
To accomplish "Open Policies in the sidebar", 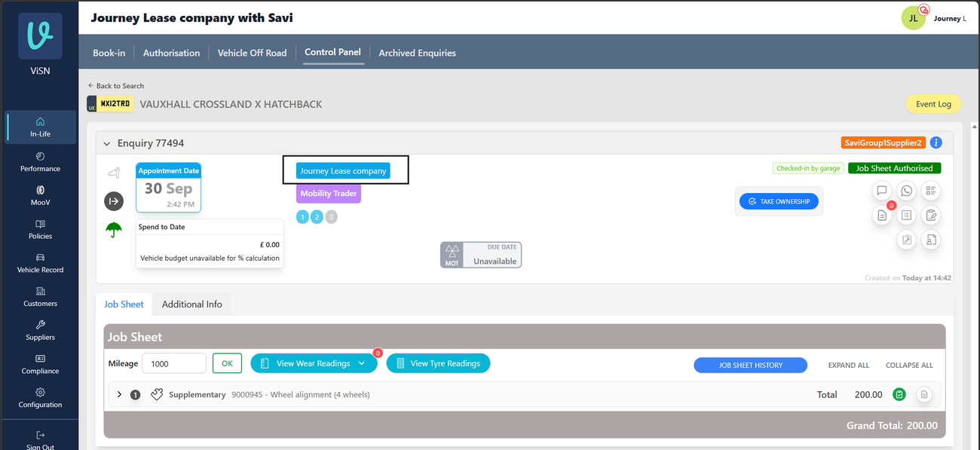I will 41,229.
